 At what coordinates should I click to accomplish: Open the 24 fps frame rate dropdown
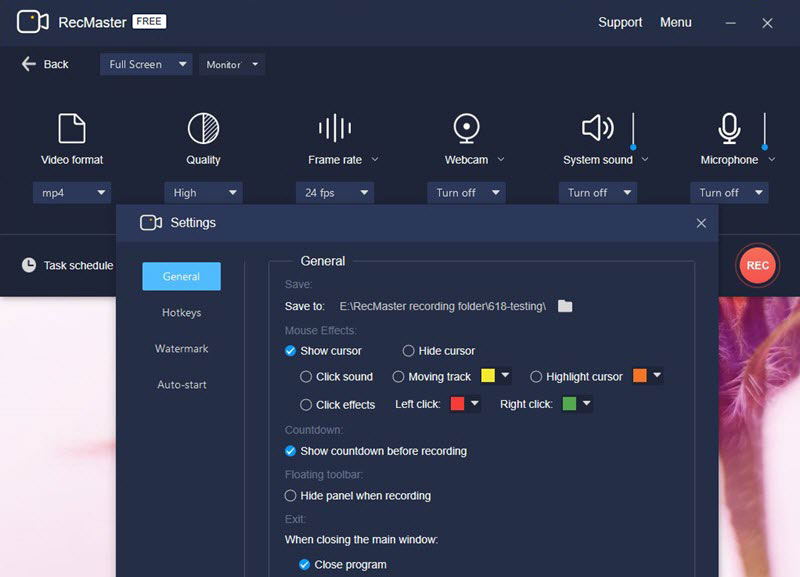335,193
